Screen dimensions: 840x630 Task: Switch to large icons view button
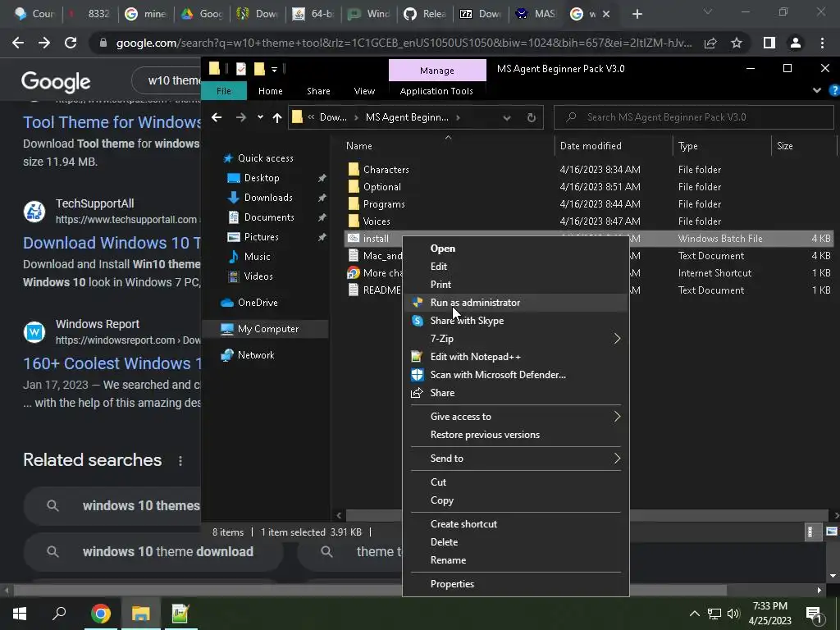(831, 532)
